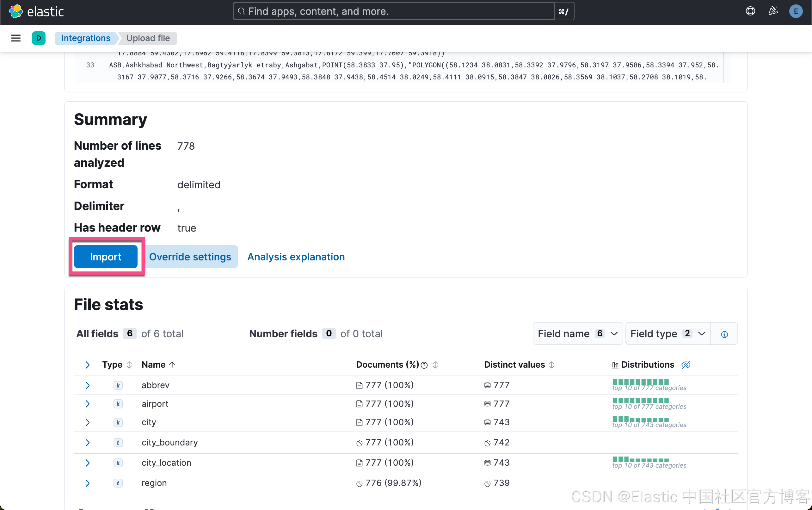The image size is (812, 510).
Task: Expand the region row details
Action: pyautogui.click(x=87, y=483)
